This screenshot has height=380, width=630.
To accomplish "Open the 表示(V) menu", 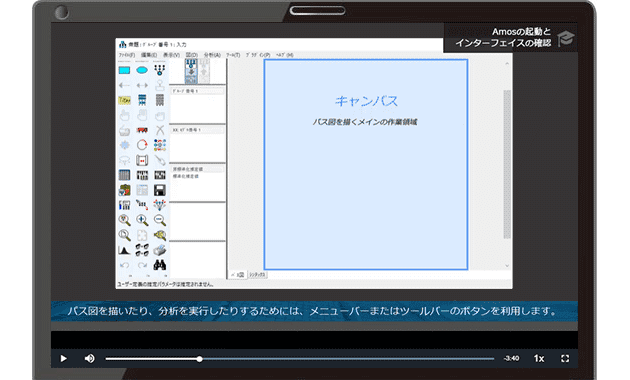I will tap(171, 55).
